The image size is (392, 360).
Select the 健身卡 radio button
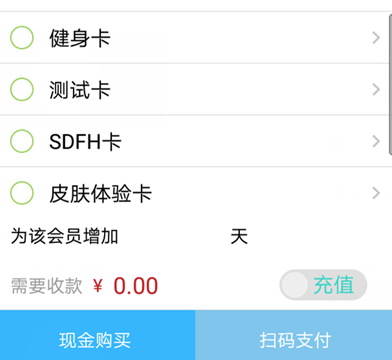pos(22,38)
